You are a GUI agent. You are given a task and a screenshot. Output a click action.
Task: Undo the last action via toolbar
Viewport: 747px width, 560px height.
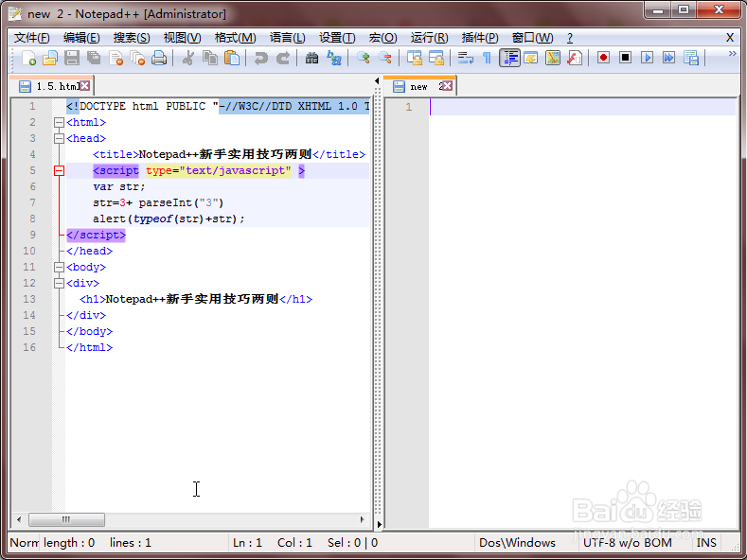pyautogui.click(x=261, y=58)
